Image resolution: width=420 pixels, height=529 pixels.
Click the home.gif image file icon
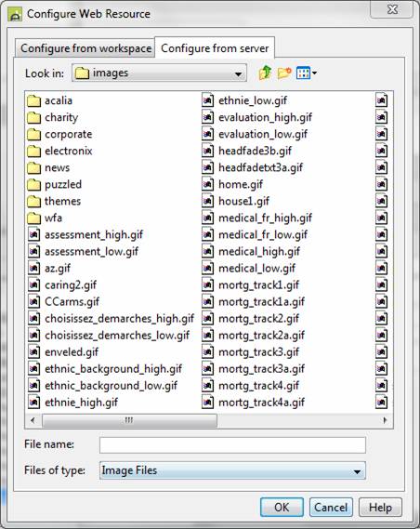pos(207,184)
